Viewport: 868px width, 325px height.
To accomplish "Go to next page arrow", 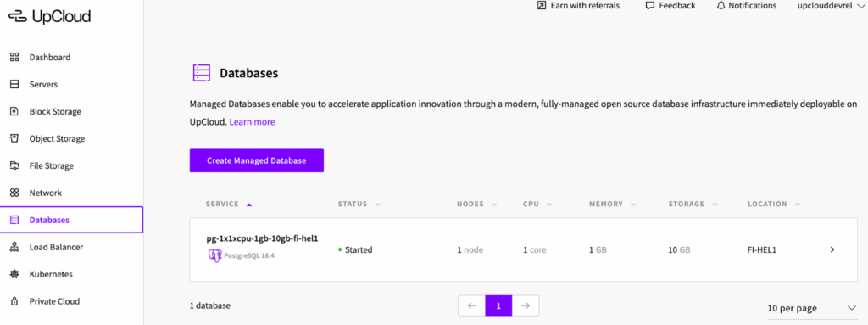I will click(526, 305).
